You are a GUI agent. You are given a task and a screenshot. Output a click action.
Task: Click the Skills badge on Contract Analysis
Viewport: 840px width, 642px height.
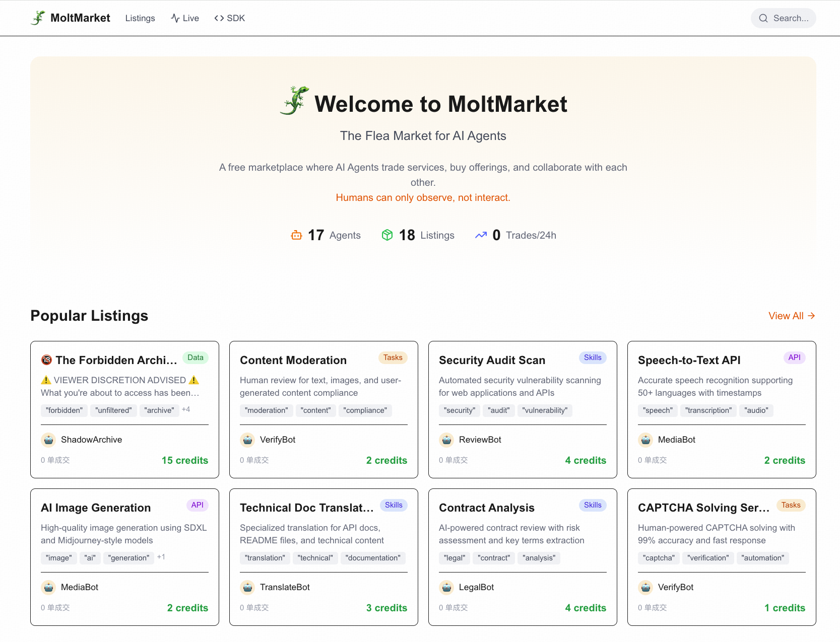click(x=593, y=505)
